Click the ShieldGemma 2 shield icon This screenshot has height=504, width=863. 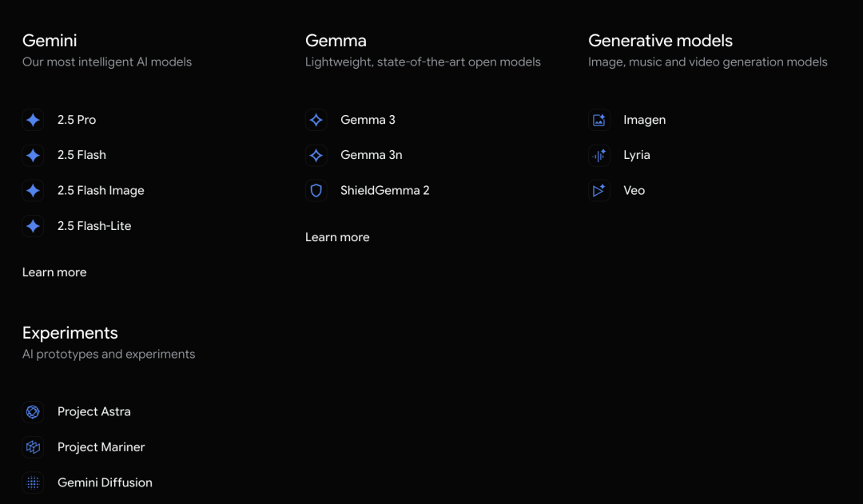pyautogui.click(x=316, y=191)
